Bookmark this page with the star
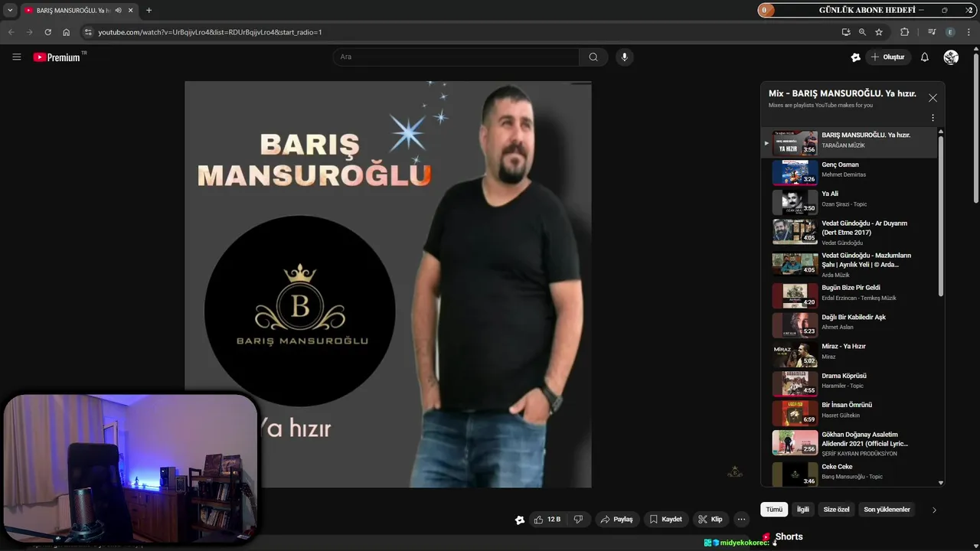 click(879, 32)
